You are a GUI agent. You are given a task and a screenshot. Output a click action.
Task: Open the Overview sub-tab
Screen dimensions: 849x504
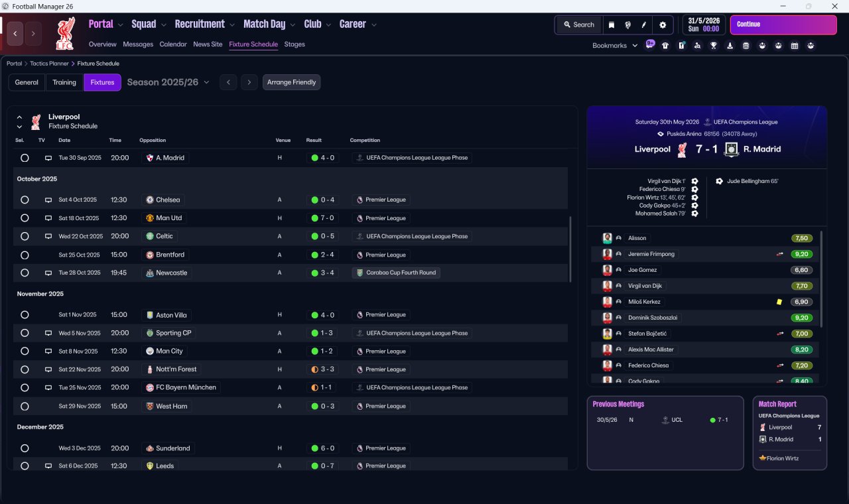tap(103, 44)
